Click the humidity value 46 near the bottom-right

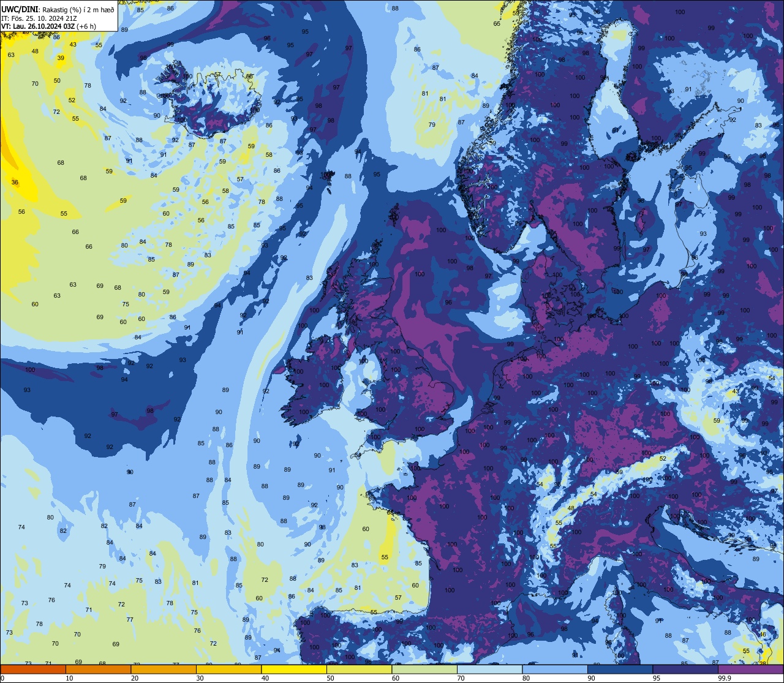[763, 634]
